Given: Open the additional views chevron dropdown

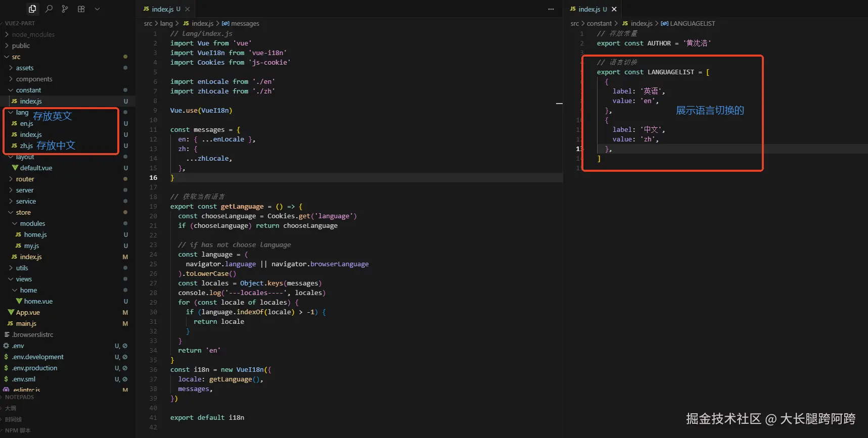Looking at the screenshot, I should point(97,9).
